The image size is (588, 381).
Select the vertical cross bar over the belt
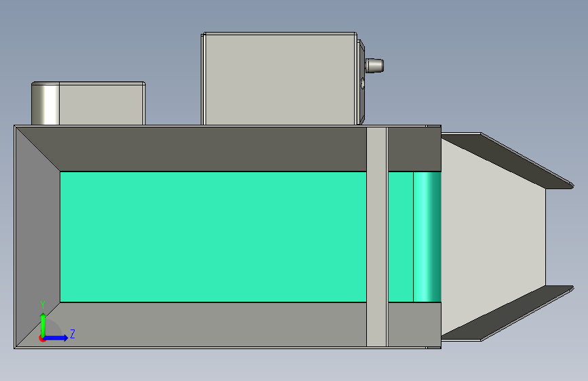[x=376, y=237]
